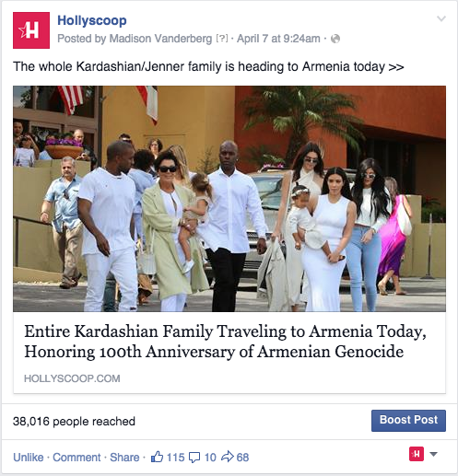Open the post options chevron at top right
The width and height of the screenshot is (458, 476).
pos(441,19)
